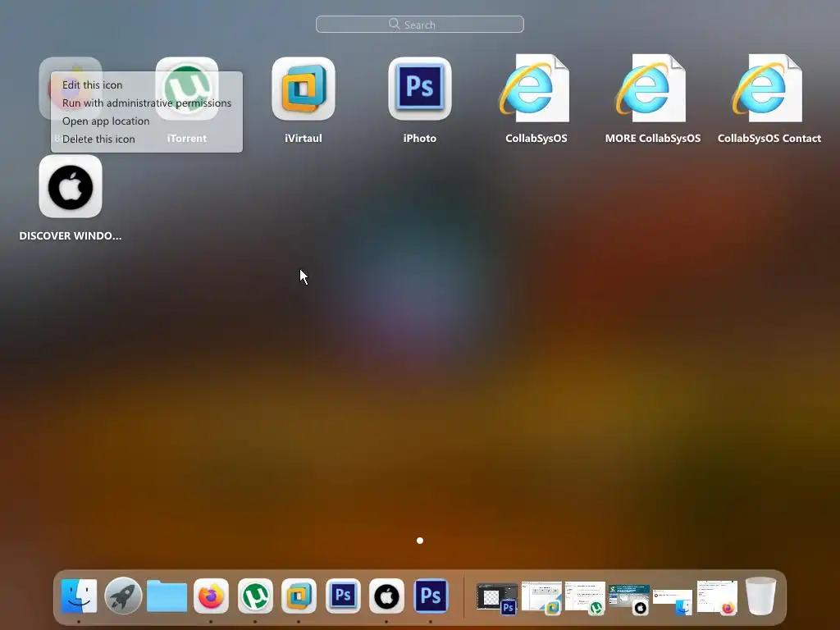Viewport: 840px width, 630px height.
Task: Open the white-framed Photoshop dock icon
Action: click(343, 596)
